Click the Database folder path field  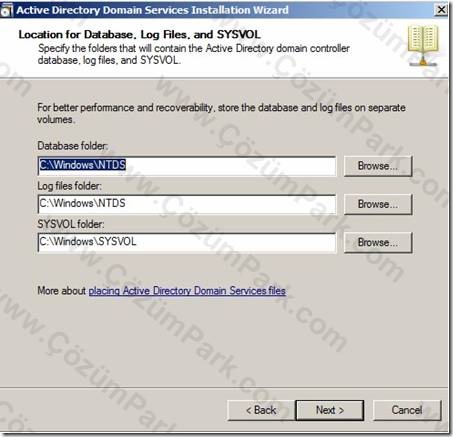coord(187,166)
